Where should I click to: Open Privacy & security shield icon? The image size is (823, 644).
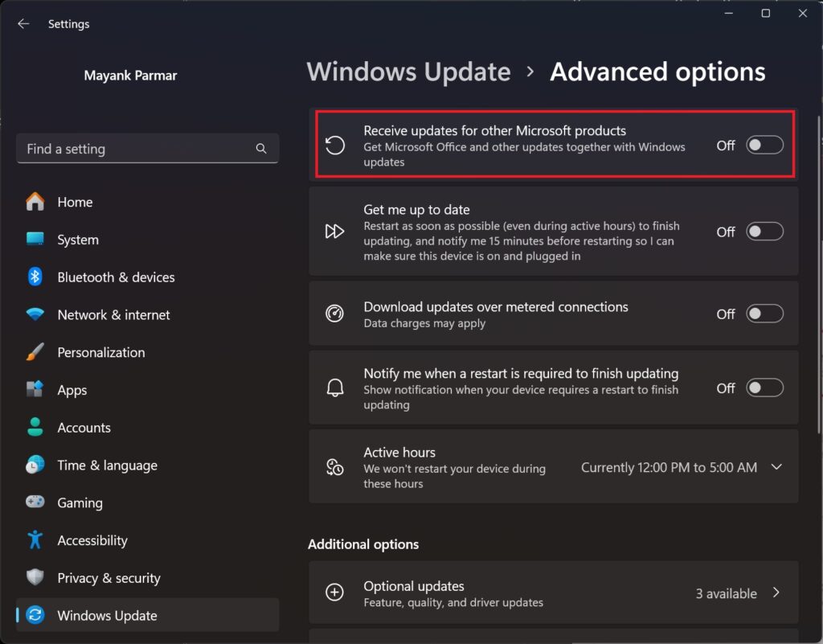[x=34, y=577]
